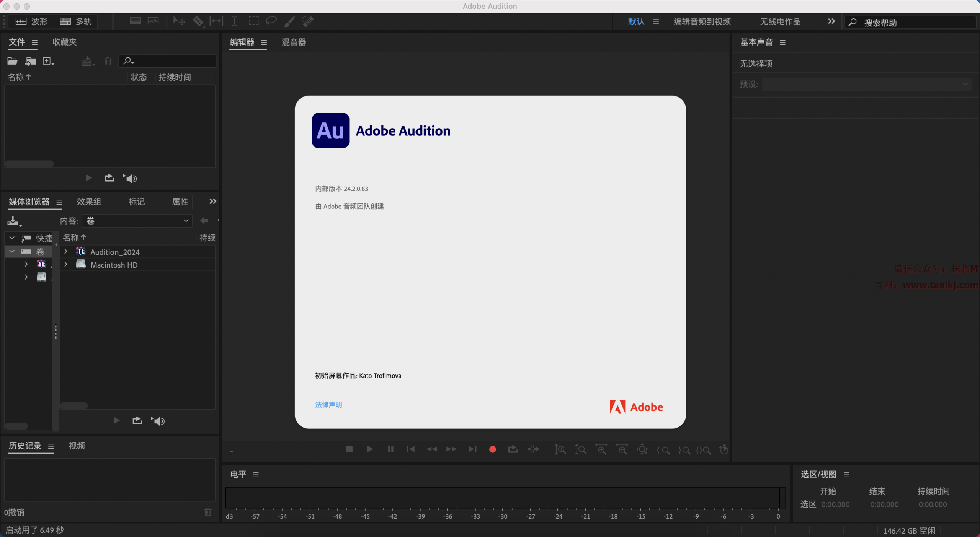
Task: Go back using the media browser arrow
Action: (204, 221)
